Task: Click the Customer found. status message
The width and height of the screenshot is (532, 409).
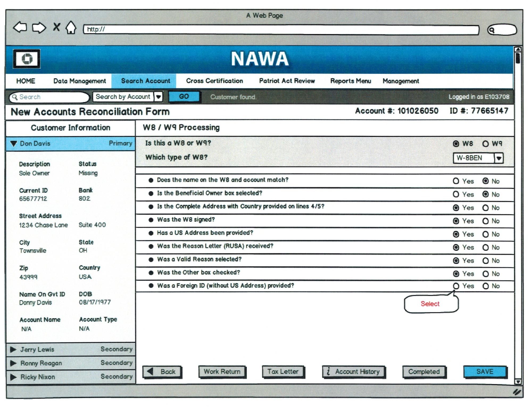Action: pos(233,97)
